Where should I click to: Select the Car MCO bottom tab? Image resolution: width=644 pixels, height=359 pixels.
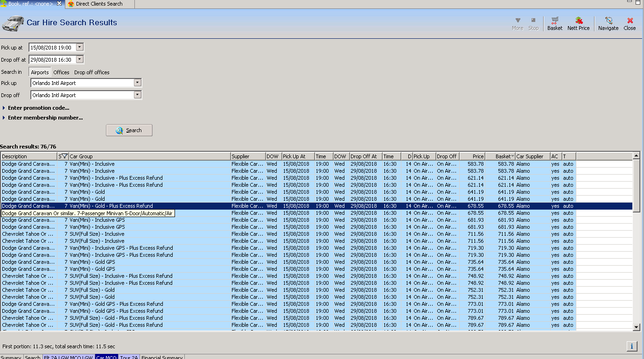[106, 357]
